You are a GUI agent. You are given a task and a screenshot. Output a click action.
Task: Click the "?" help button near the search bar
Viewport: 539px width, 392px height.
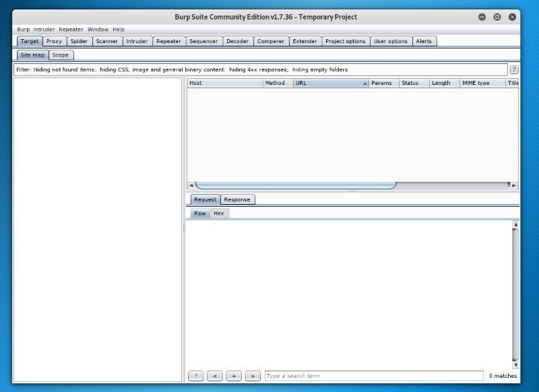point(195,376)
